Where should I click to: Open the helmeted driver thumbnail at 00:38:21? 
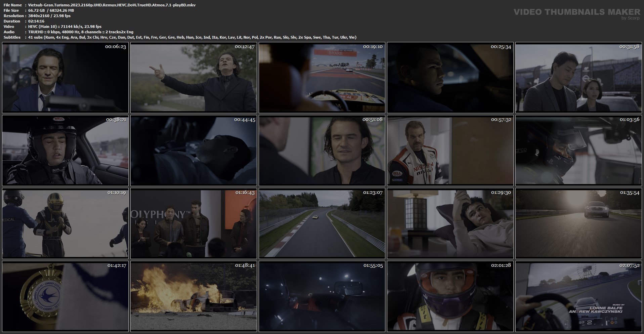click(65, 151)
